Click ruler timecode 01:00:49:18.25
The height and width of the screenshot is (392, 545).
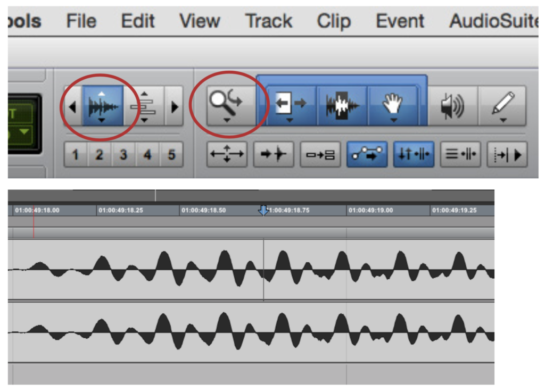pos(121,210)
